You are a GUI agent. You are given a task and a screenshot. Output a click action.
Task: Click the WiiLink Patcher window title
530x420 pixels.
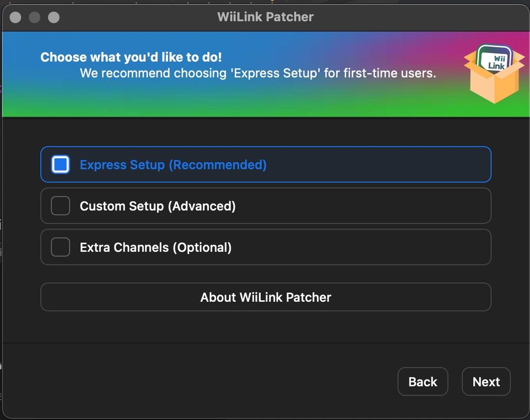(266, 16)
